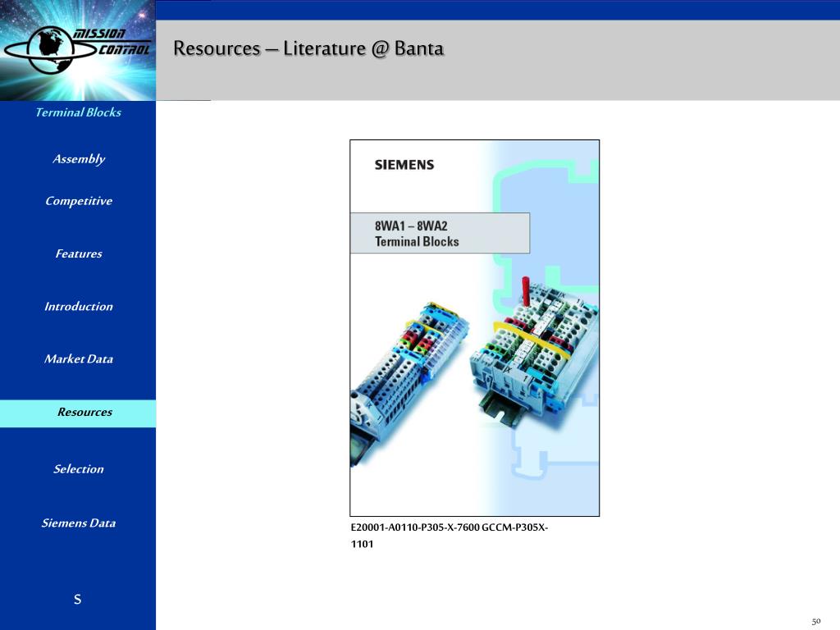840x630 pixels.
Task: Navigate to Features in the sidebar
Action: pos(79,253)
